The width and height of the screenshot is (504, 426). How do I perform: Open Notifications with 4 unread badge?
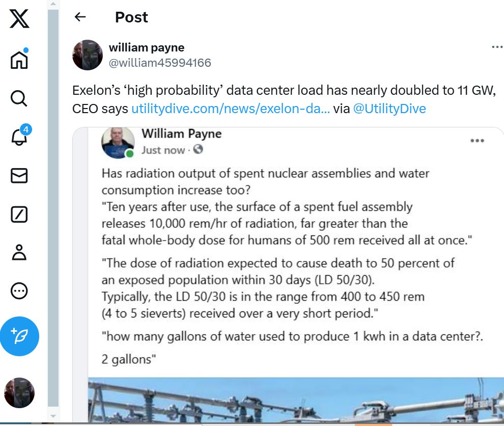click(20, 135)
